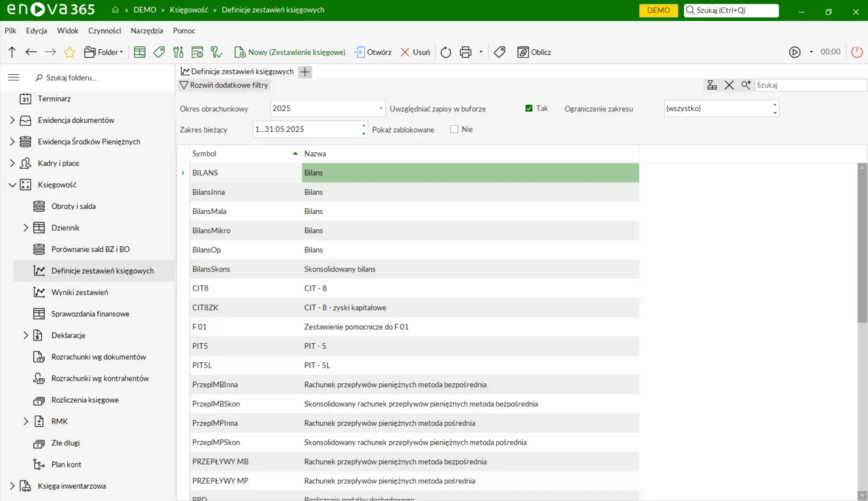Viewport: 868px width, 501px height.
Task: Create Nowy (Zestawienie księgowe)
Action: [290, 52]
